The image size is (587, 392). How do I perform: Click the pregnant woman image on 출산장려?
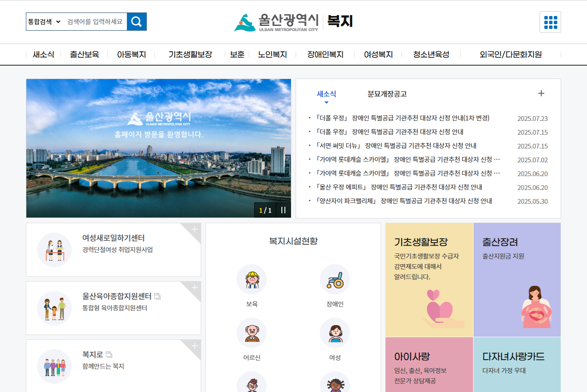point(536,307)
